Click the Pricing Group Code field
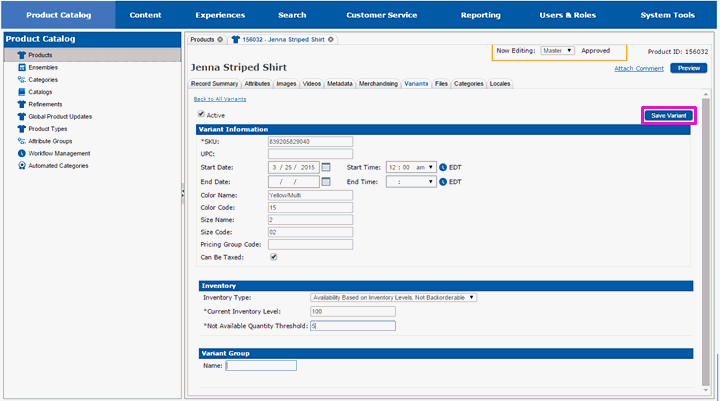720x401 pixels. (310, 244)
